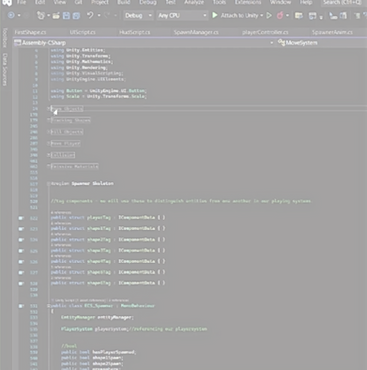The height and width of the screenshot is (370, 367).
Task: Click margin glyph beside shape6Tag struct line
Action: [21, 283]
